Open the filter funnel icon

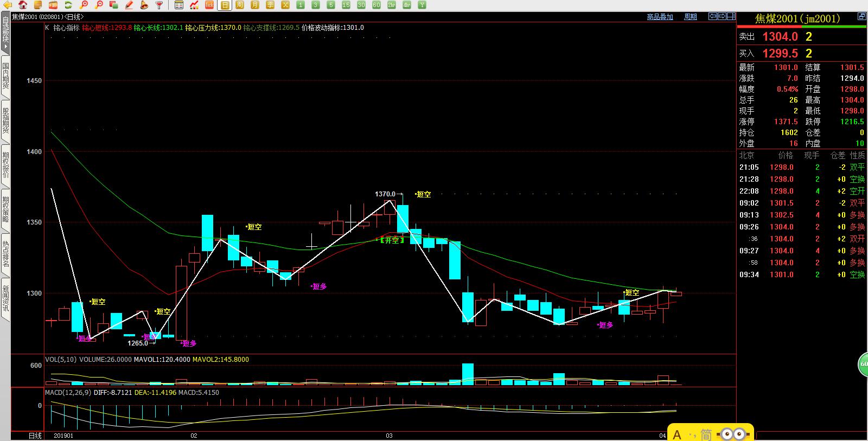tap(159, 5)
